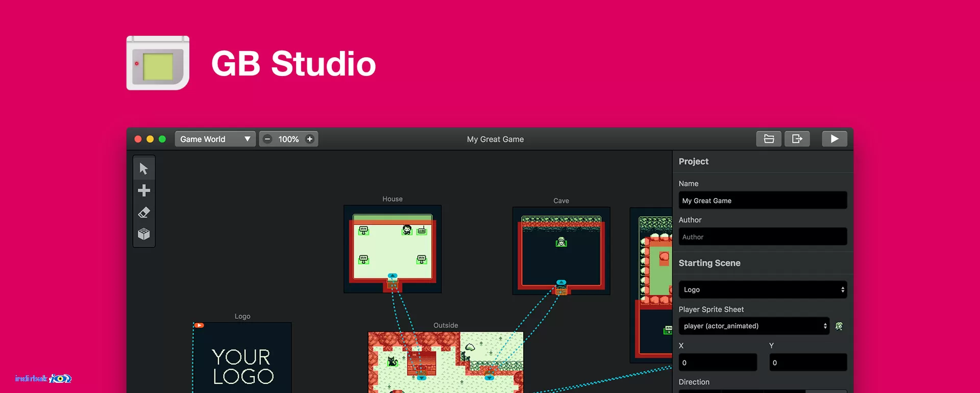Click the project Name input field

click(763, 200)
